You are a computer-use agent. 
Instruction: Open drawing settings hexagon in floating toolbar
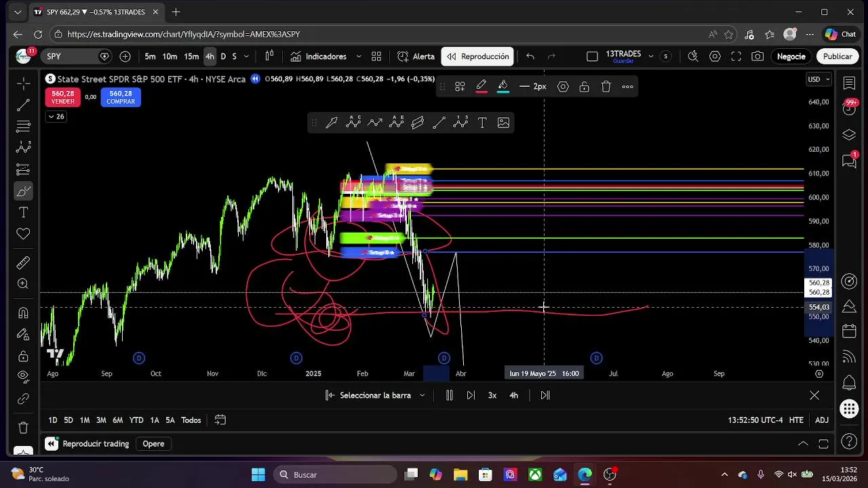pos(563,86)
